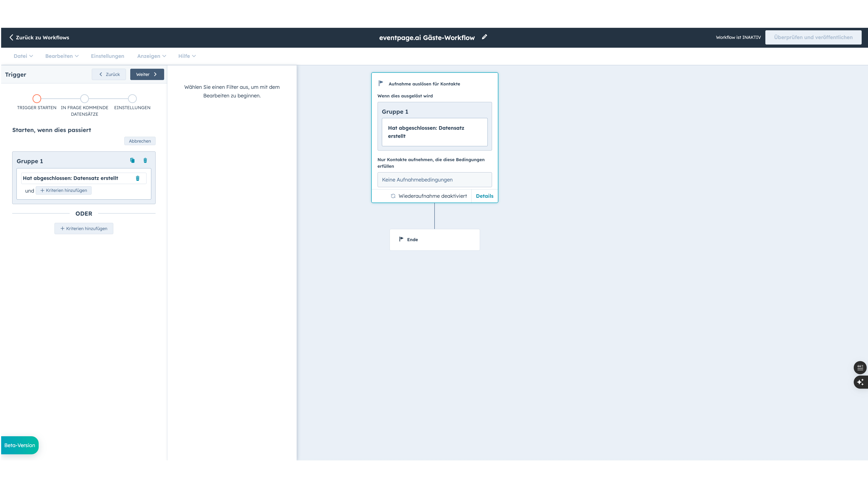Expand the Anzeigen dropdown
Image resolution: width=868 pixels, height=488 pixels.
151,56
